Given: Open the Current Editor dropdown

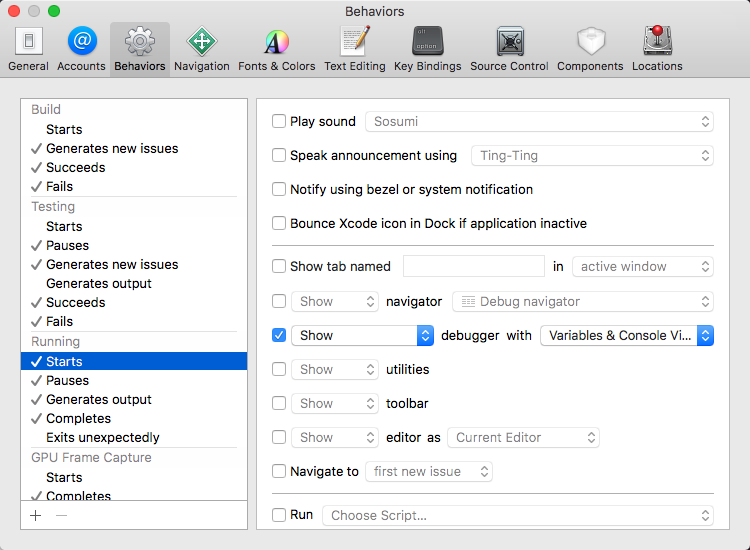Looking at the screenshot, I should point(523,438).
